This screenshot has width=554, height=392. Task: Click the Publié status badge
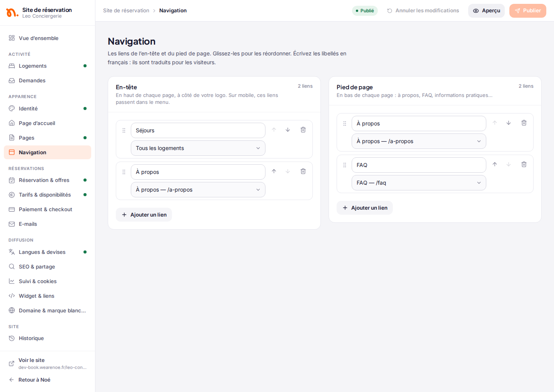point(365,11)
